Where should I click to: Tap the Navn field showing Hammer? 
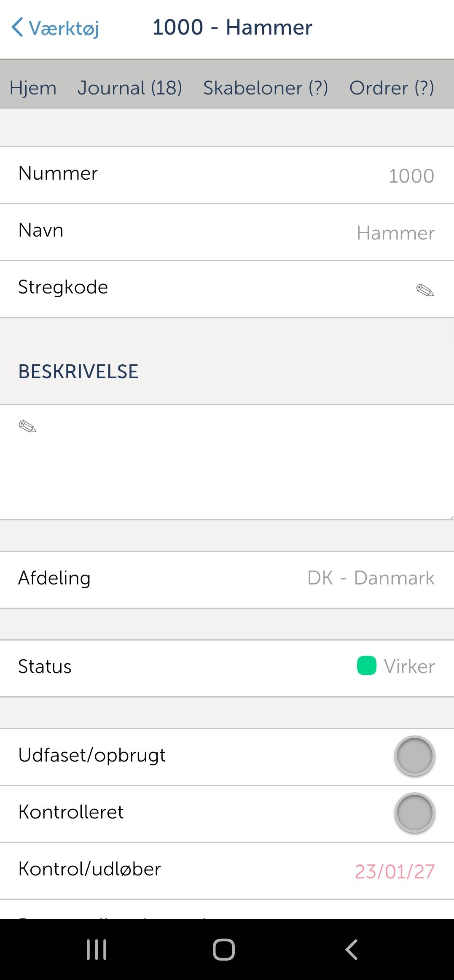point(395,233)
